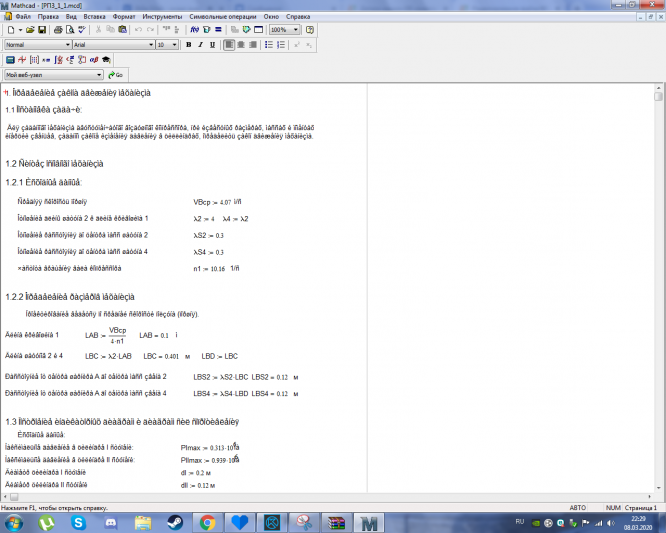The image size is (666, 533).
Task: Click the volume icon in system tray
Action: coord(612,523)
